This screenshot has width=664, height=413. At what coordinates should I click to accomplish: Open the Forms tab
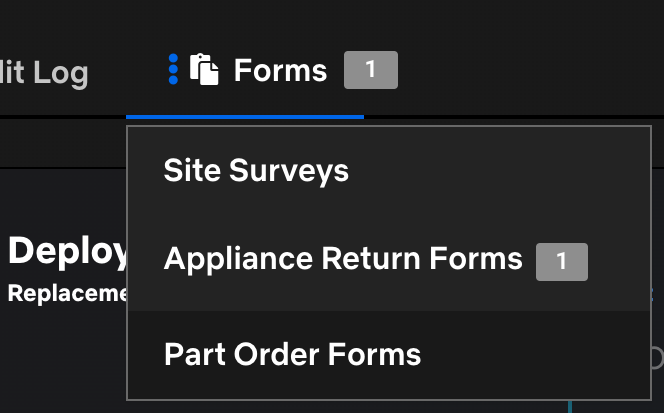279,70
